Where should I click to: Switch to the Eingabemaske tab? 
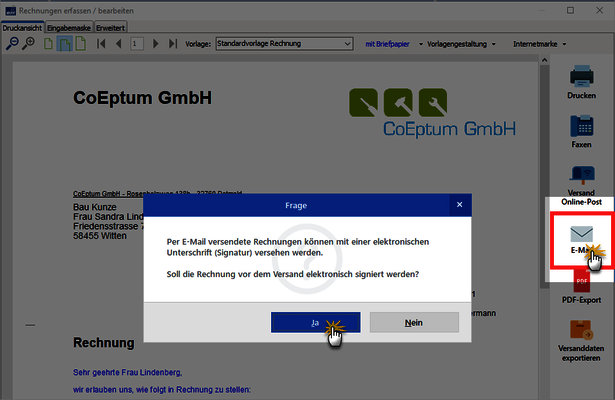click(x=69, y=28)
